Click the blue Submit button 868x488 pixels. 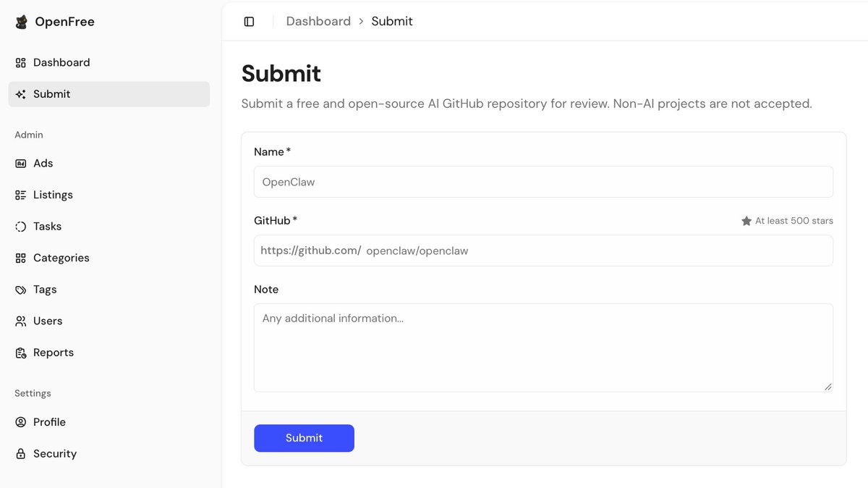[304, 438]
